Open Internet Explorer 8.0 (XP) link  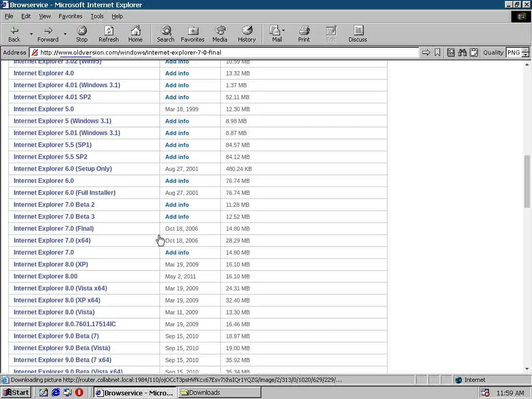pos(50,264)
